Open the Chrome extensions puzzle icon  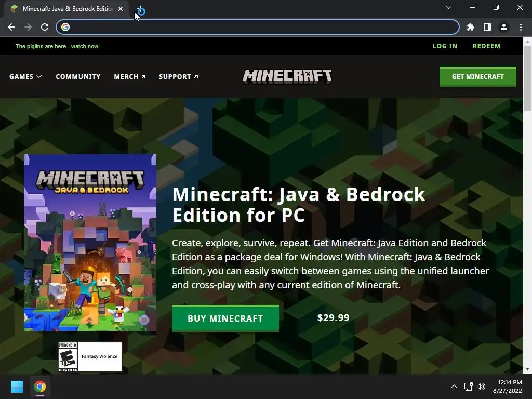tap(470, 27)
